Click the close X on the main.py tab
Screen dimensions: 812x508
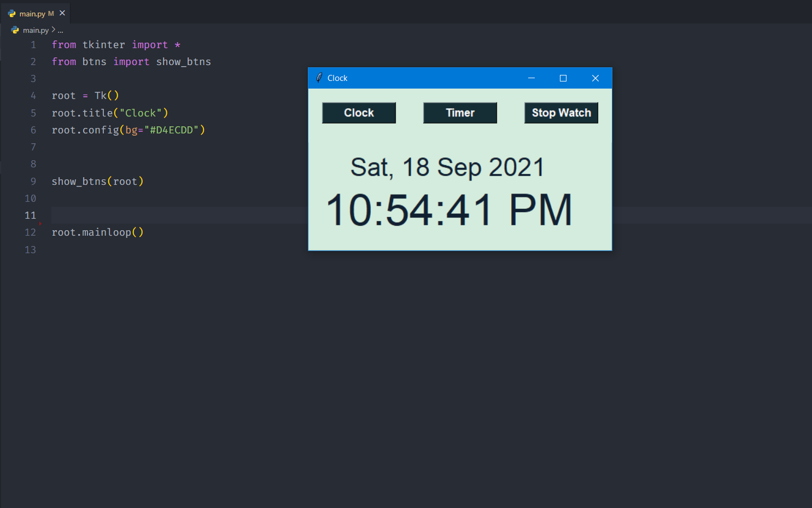point(62,13)
